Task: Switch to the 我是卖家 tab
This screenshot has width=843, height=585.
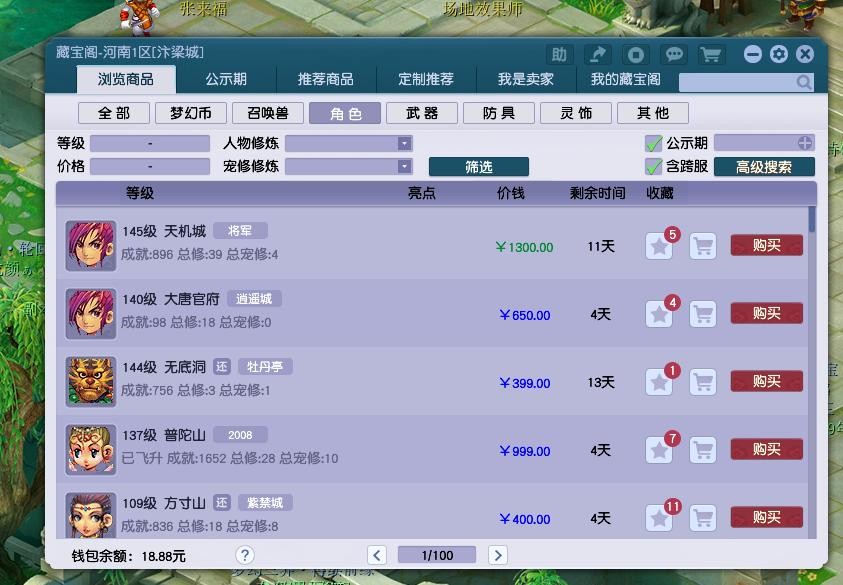Action: pyautogui.click(x=526, y=79)
